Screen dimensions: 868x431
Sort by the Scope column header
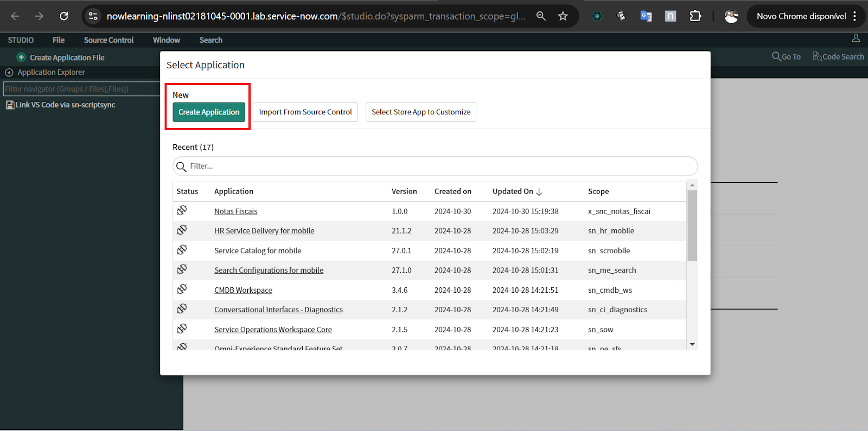(x=598, y=191)
